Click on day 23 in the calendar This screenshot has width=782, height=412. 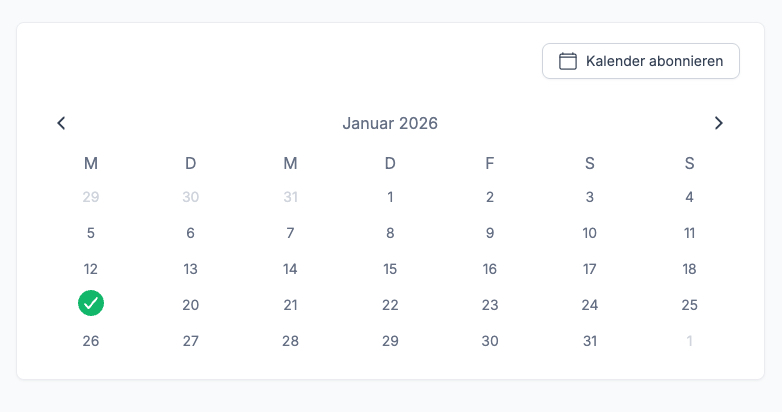(490, 305)
